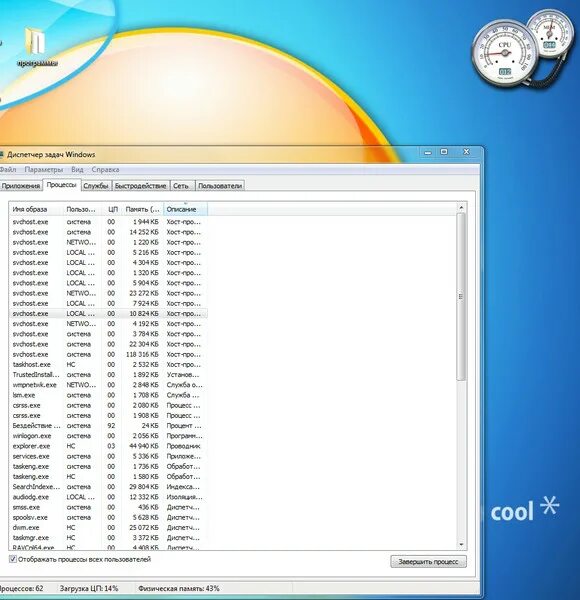Select winlogon.exe process row
The image size is (580, 600).
coord(108,436)
